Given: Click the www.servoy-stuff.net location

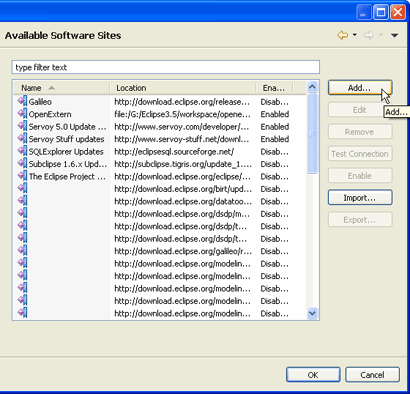Looking at the screenshot, I should (182, 139).
